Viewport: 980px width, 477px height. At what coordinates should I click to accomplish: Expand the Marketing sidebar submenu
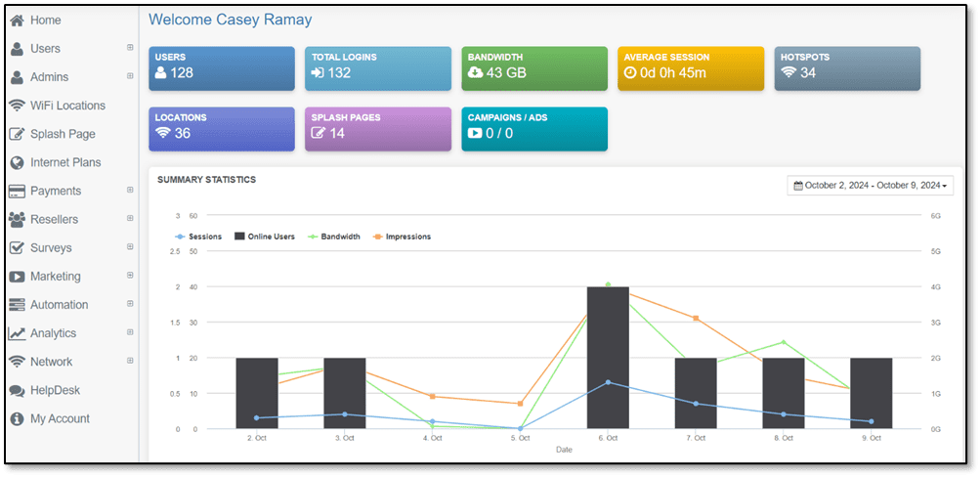pos(130,277)
